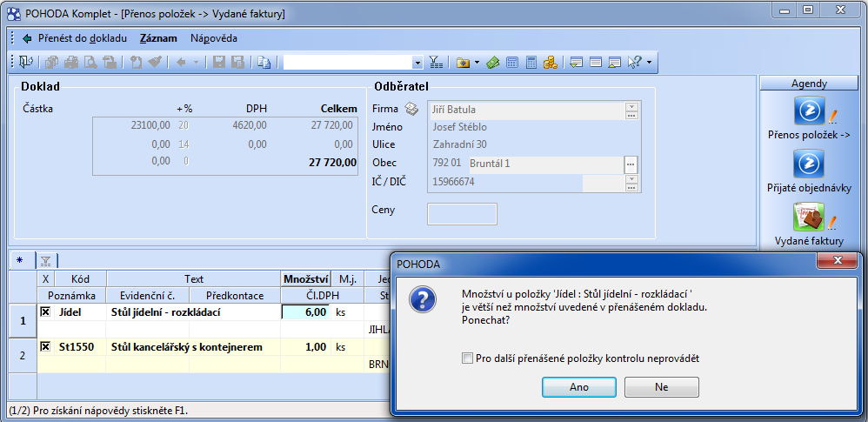Image resolution: width=868 pixels, height=422 pixels.
Task: Click the St1550 code cell
Action: coord(80,347)
